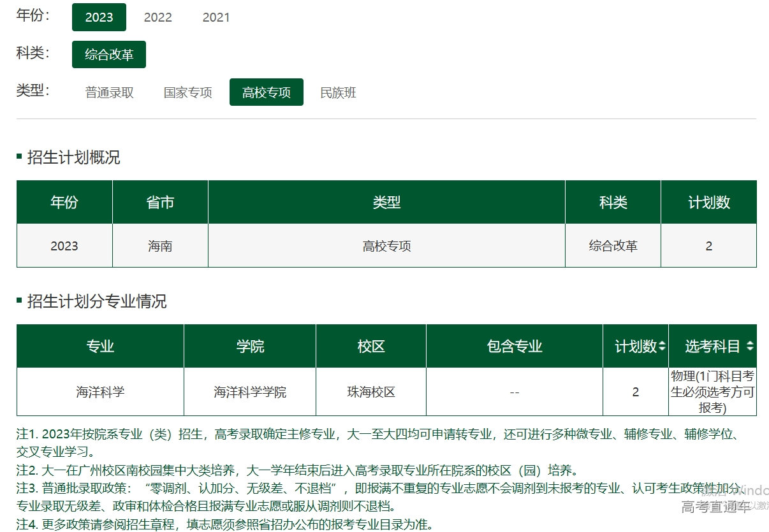Click the 海南 province cell in overview table
The height and width of the screenshot is (532, 769).
click(160, 246)
